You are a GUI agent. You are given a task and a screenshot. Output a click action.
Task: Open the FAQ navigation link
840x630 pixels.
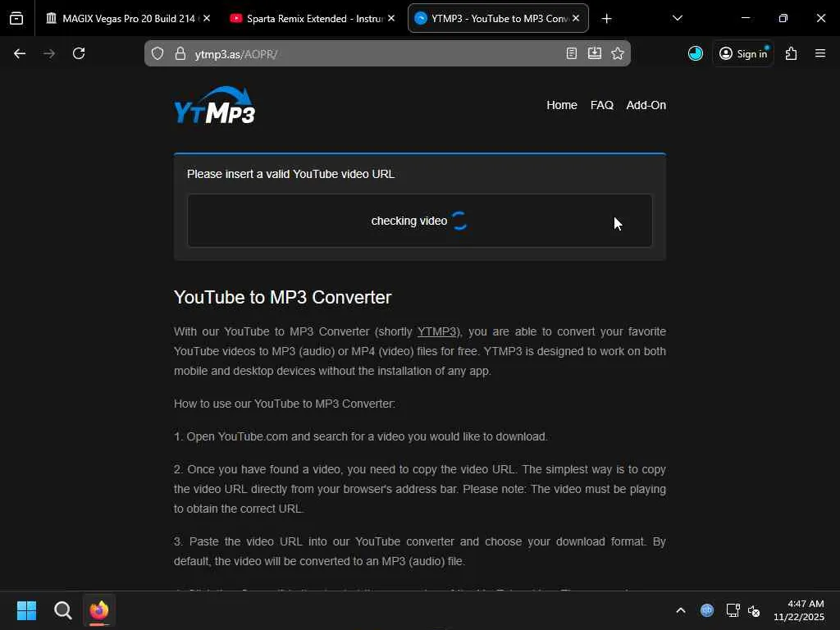point(601,105)
